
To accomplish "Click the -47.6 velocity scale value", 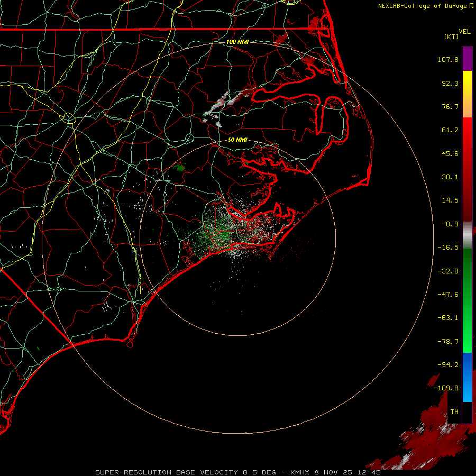I will click(x=448, y=295).
